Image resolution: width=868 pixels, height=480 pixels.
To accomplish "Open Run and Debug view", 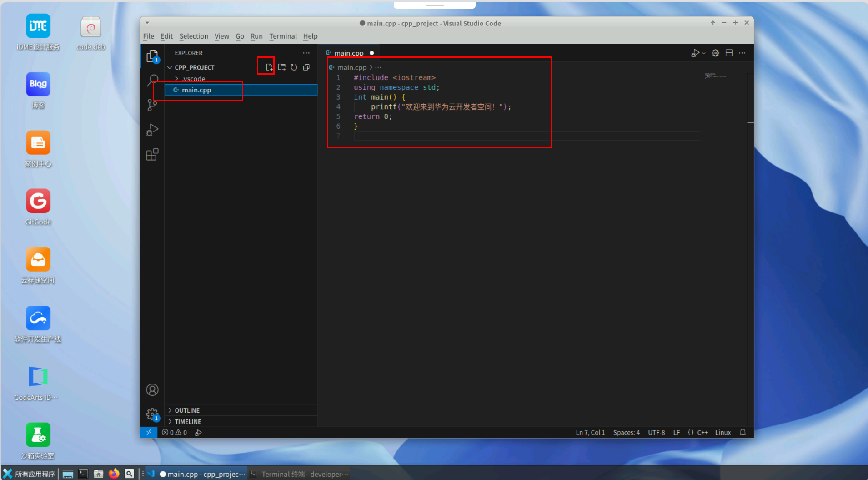I will coord(152,130).
